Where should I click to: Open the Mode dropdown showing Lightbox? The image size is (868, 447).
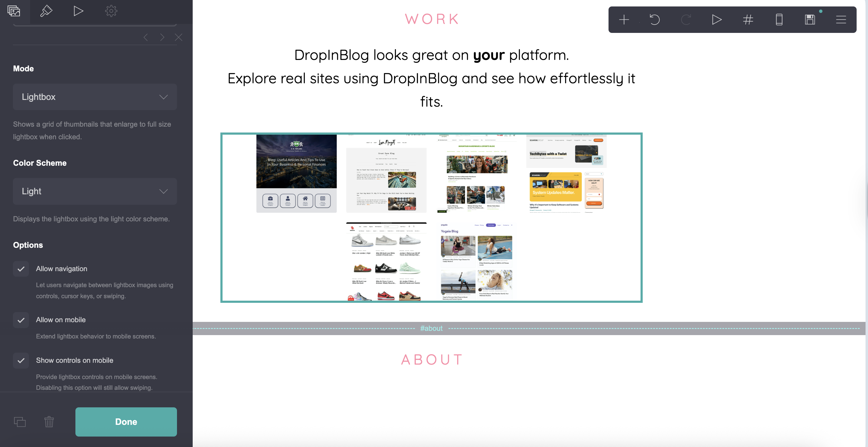tap(95, 97)
